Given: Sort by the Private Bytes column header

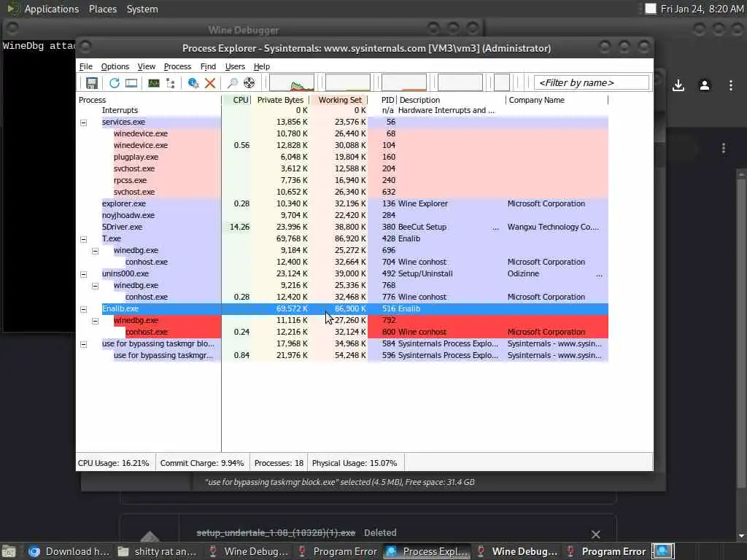Looking at the screenshot, I should pos(280,100).
